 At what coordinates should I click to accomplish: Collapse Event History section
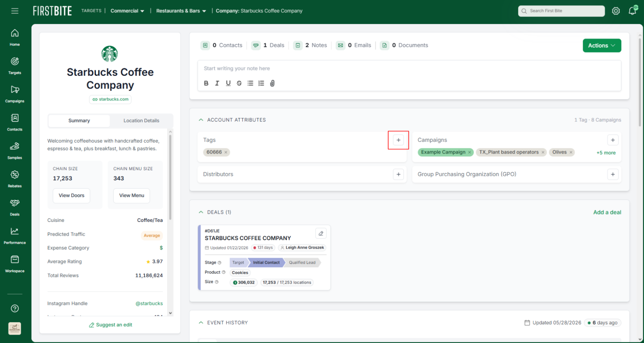coord(201,323)
